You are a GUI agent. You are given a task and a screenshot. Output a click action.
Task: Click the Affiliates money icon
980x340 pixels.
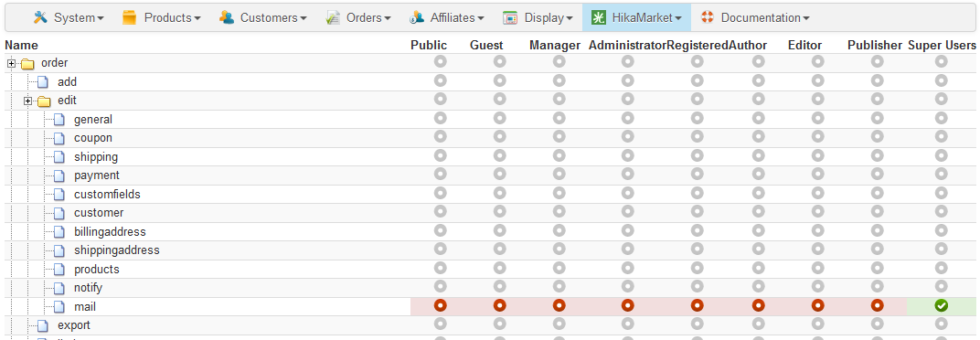[417, 17]
